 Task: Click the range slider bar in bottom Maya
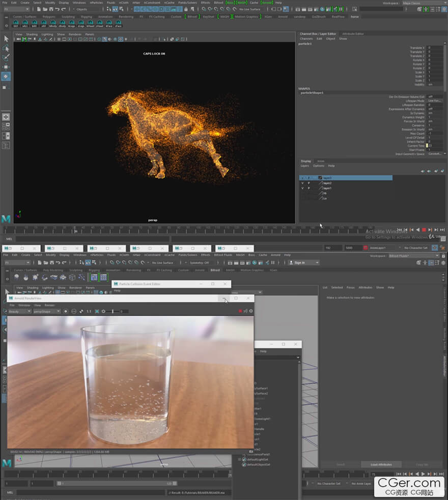point(117,483)
